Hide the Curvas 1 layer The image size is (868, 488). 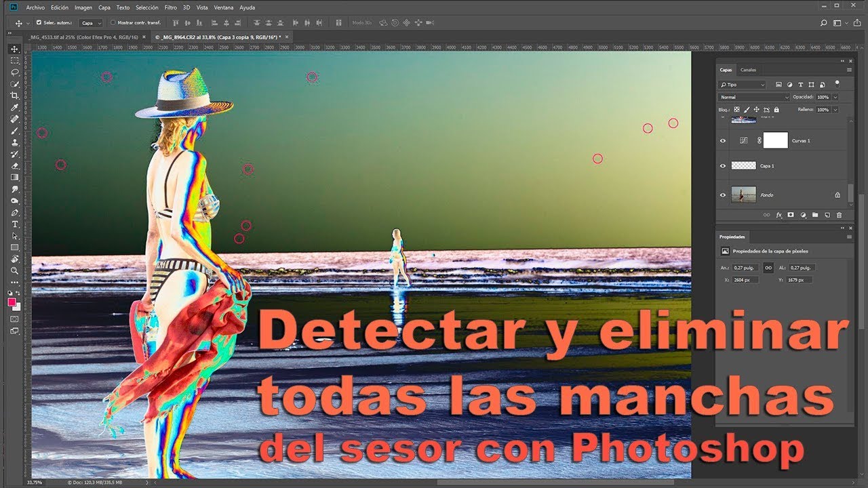pos(723,140)
